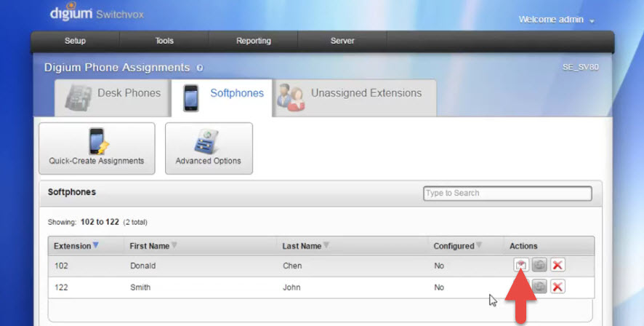Viewport: 644px width, 326px height.
Task: Click extension number 122 in the table
Action: (61, 287)
